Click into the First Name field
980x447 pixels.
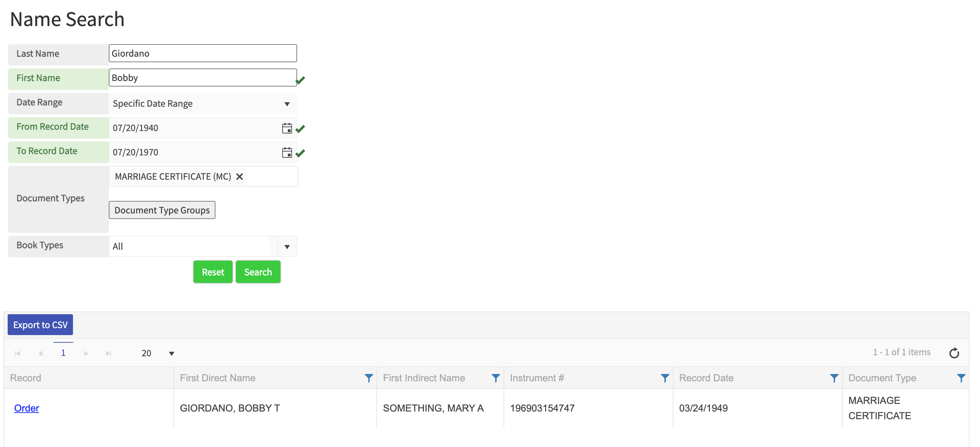click(202, 78)
